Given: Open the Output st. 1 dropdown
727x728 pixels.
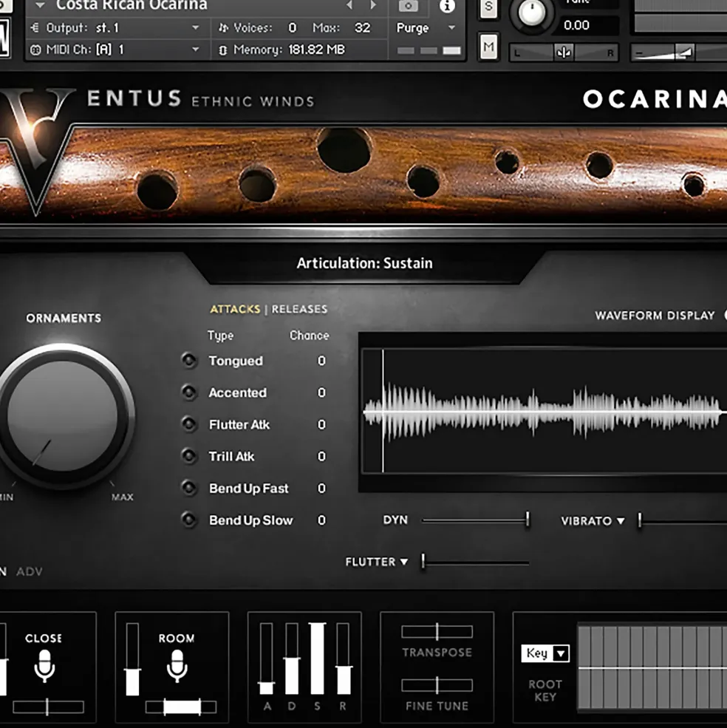Looking at the screenshot, I should tap(196, 28).
